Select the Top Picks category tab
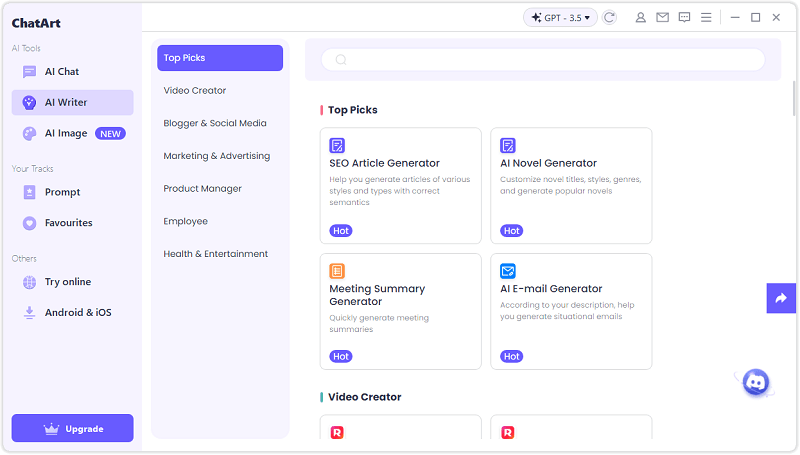This screenshot has width=800, height=455. pos(220,58)
